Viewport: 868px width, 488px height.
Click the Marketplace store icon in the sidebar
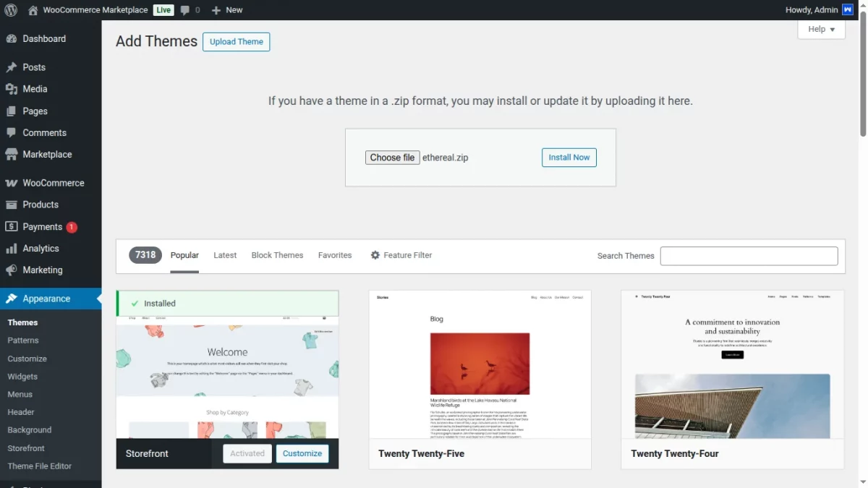[11, 155]
